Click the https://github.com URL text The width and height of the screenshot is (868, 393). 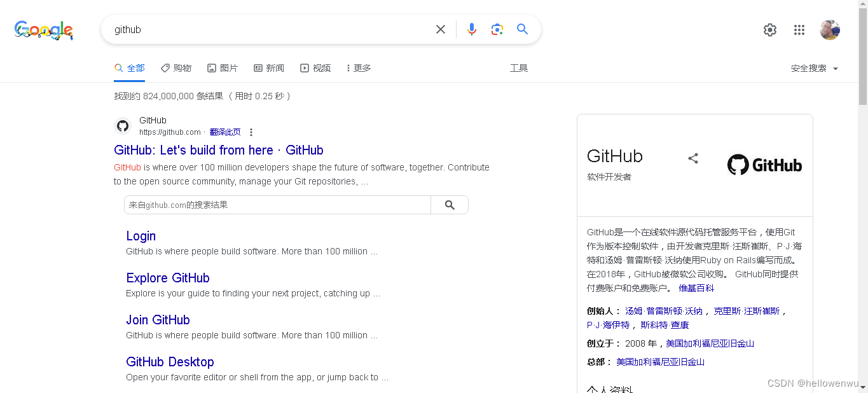170,132
